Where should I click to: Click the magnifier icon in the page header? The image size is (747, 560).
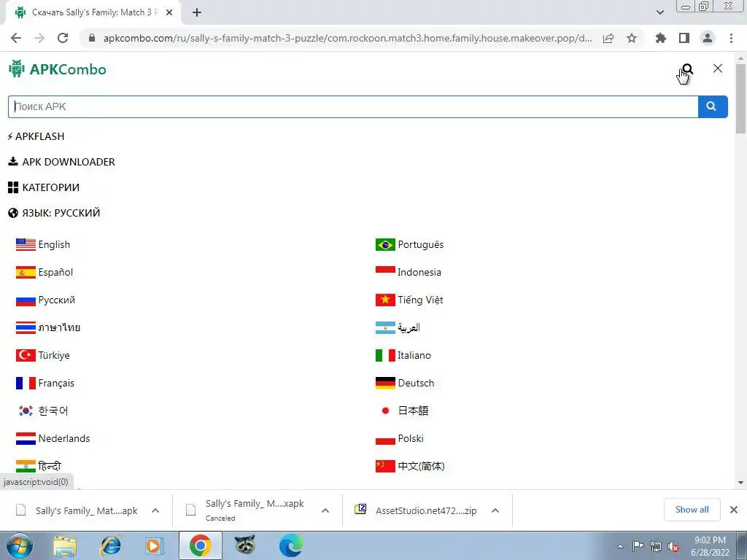[687, 69]
